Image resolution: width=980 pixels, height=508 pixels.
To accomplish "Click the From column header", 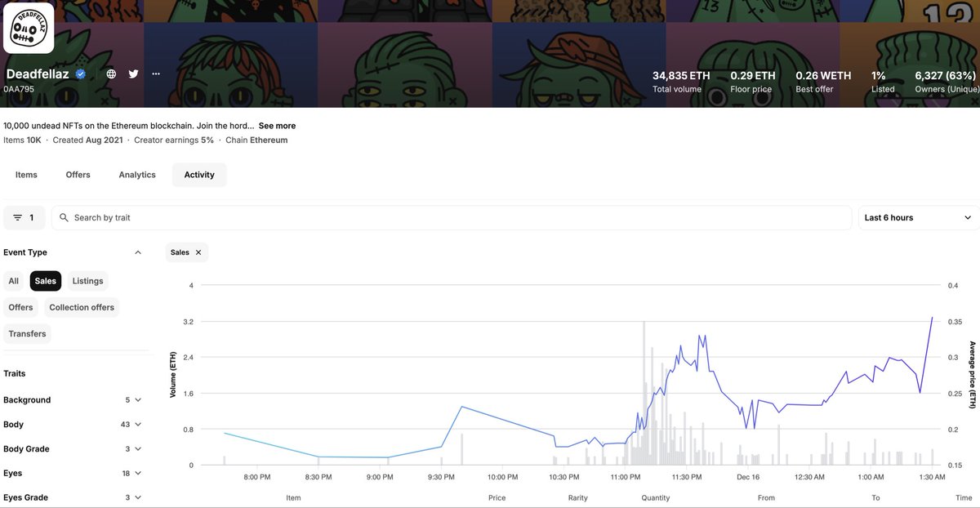I will click(x=766, y=498).
